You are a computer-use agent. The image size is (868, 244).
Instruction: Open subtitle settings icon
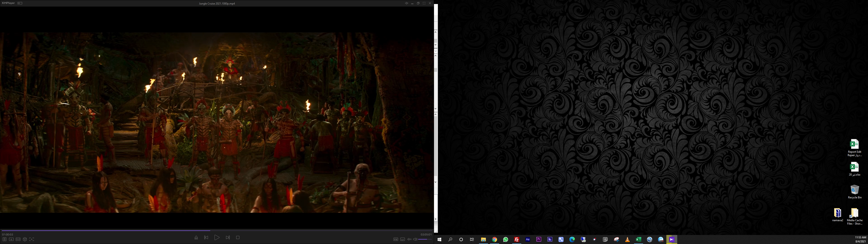point(402,239)
